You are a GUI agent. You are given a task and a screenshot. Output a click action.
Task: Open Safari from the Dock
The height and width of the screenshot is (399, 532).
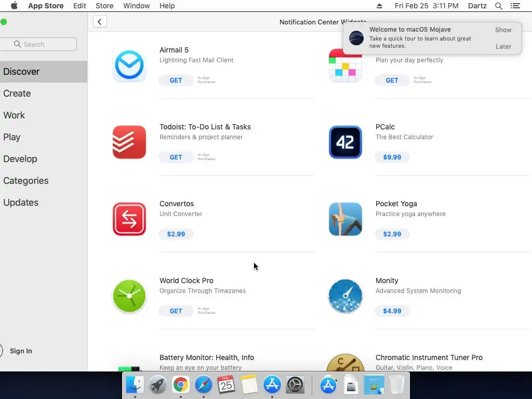[203, 385]
